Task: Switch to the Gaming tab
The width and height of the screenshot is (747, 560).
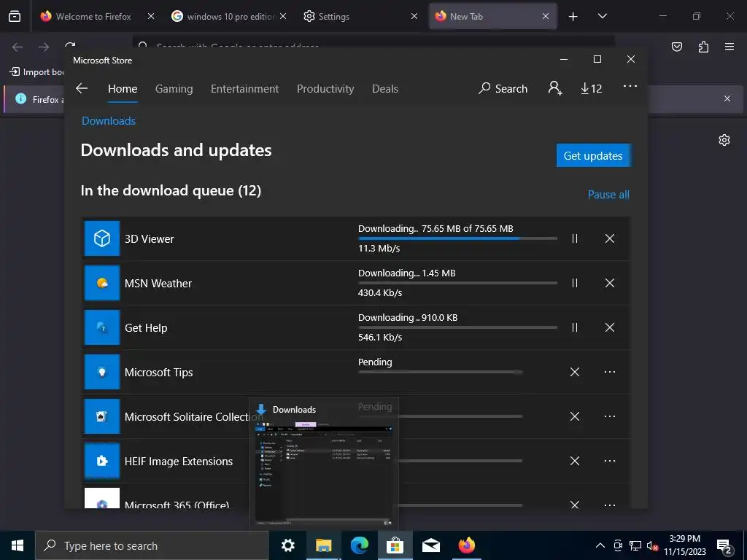Action: click(174, 89)
